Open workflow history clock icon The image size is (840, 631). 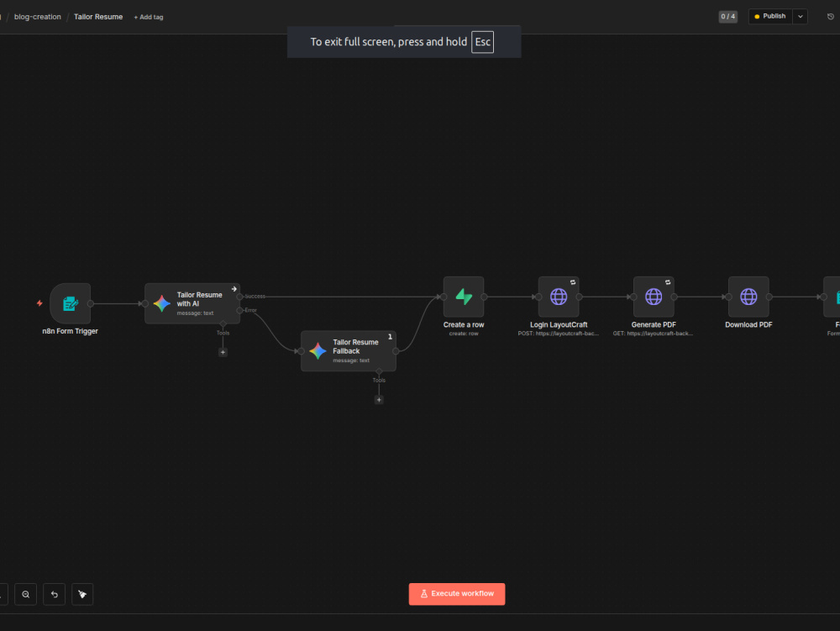point(831,17)
